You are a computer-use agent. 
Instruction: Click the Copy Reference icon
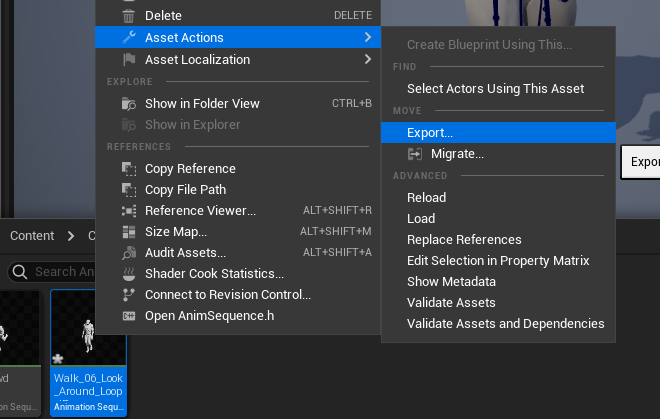click(128, 168)
